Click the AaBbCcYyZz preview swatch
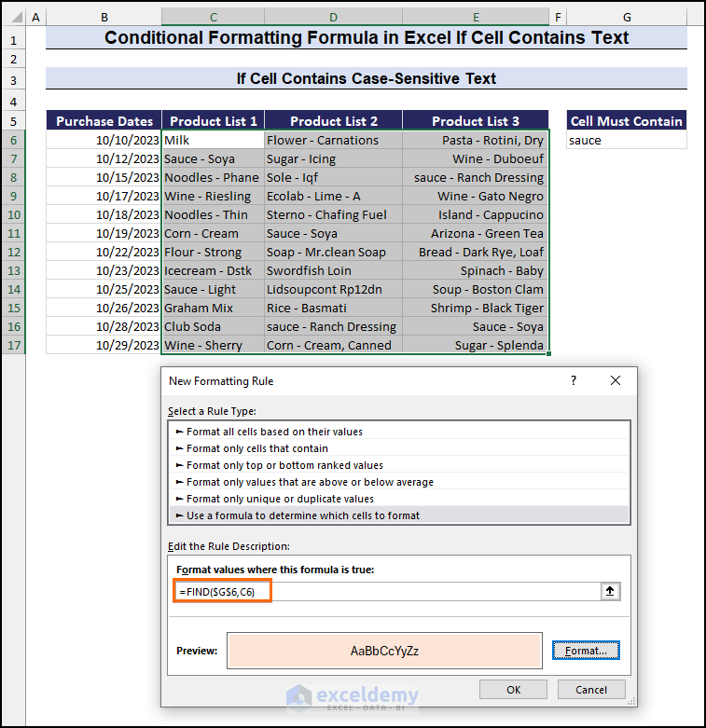 click(x=384, y=651)
